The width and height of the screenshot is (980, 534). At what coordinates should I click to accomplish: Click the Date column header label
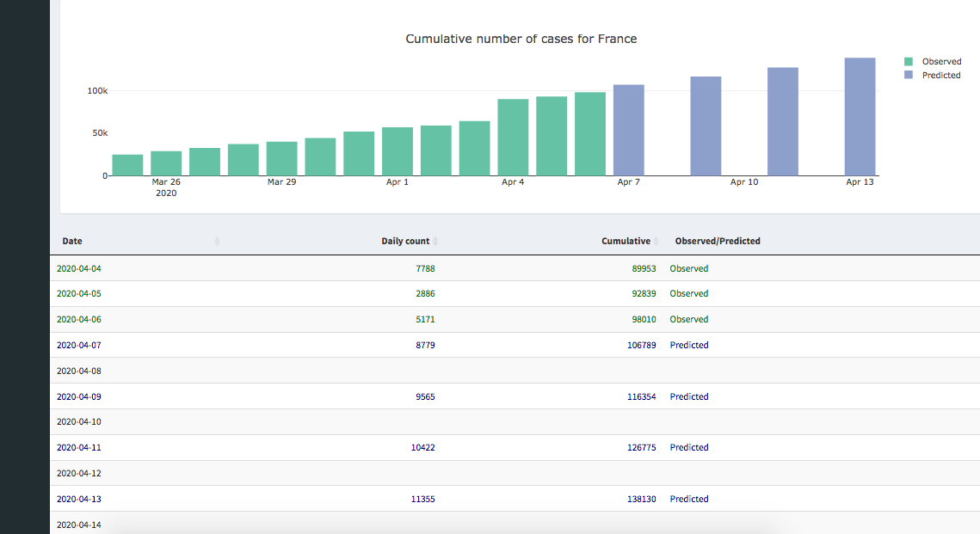[x=72, y=242]
